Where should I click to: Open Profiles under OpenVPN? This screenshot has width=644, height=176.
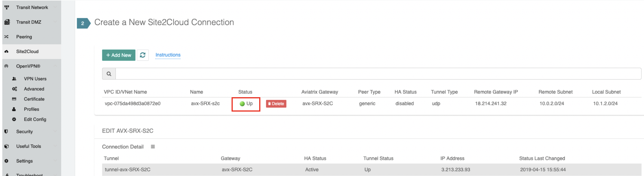(x=31, y=109)
